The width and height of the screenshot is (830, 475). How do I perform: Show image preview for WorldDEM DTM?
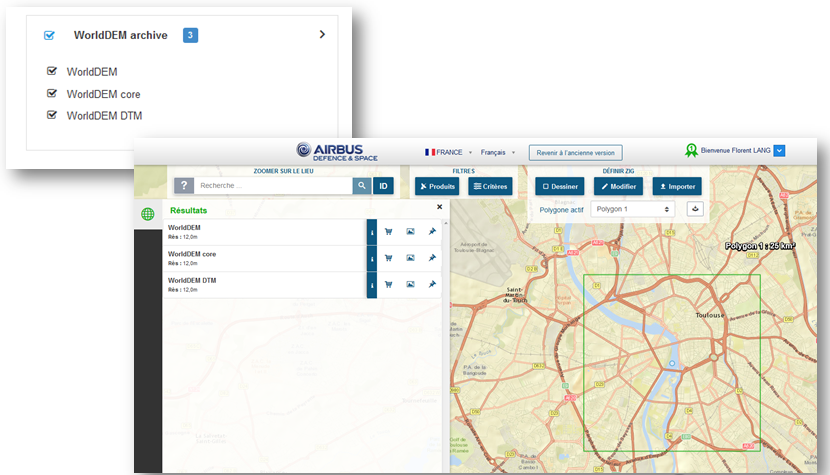click(410, 284)
